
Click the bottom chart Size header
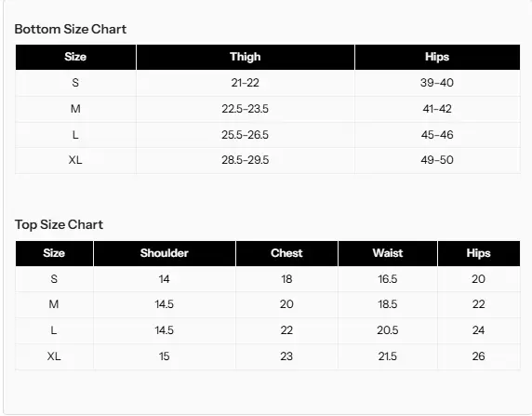click(75, 57)
